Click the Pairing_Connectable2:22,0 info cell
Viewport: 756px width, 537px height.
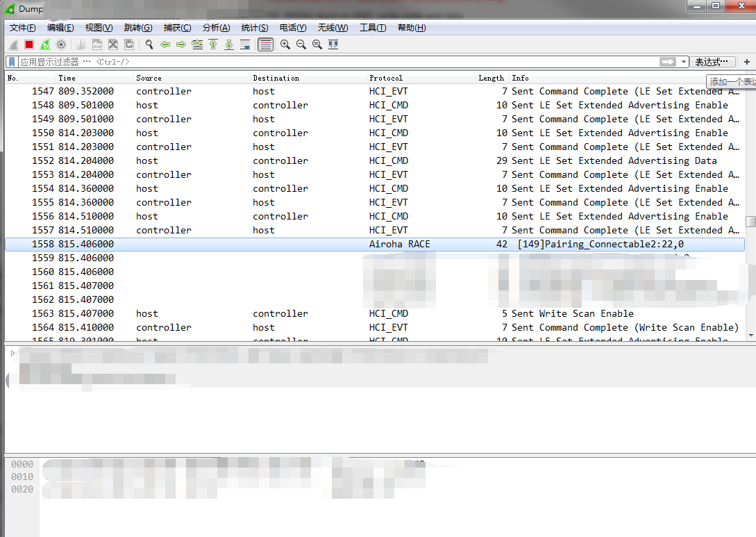[x=600, y=244]
